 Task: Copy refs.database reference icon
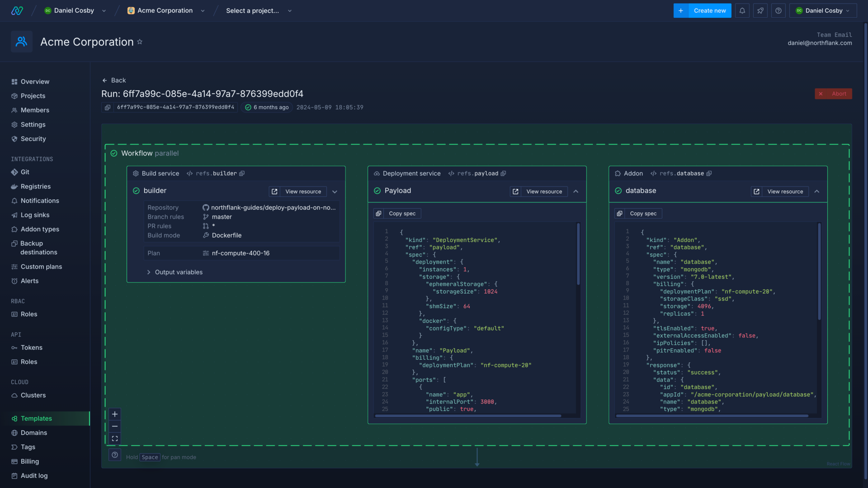coord(709,174)
